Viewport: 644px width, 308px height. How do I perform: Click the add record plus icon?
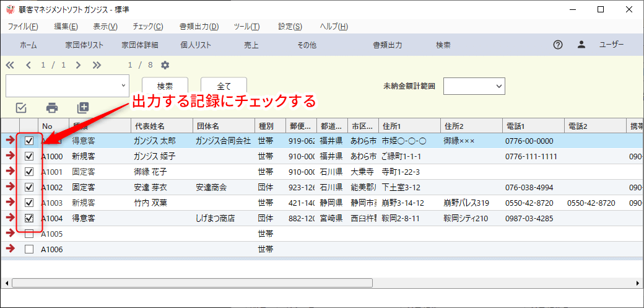83,108
